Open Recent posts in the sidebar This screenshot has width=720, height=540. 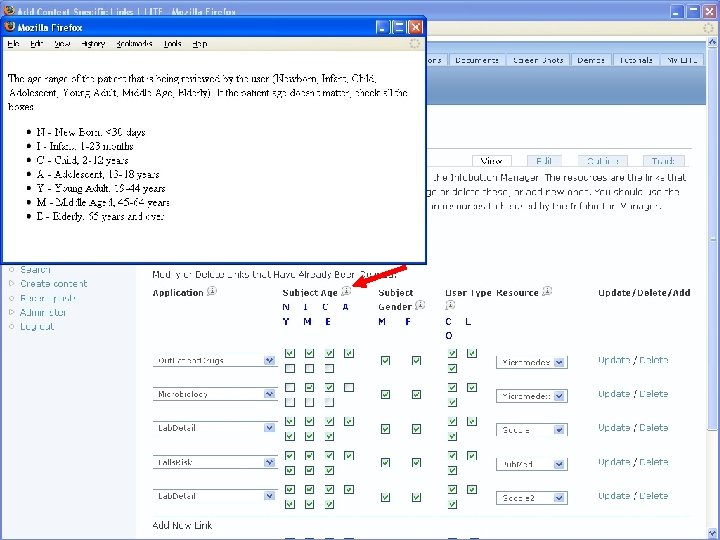pos(48,298)
